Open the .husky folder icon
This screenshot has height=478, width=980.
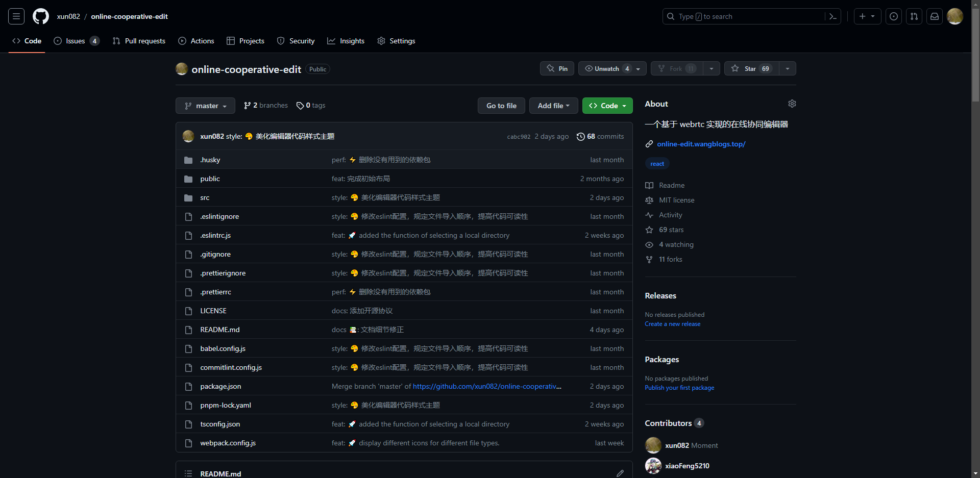coord(188,160)
